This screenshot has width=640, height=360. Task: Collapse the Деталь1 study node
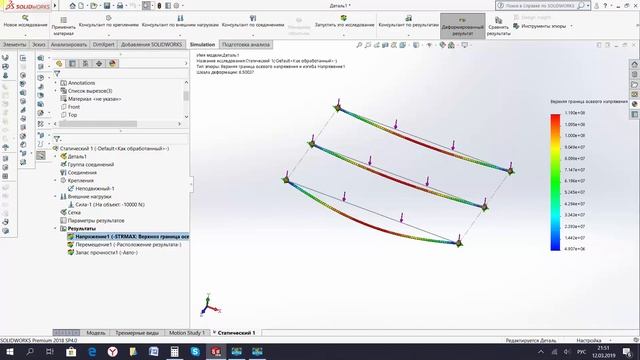[x=56, y=156]
